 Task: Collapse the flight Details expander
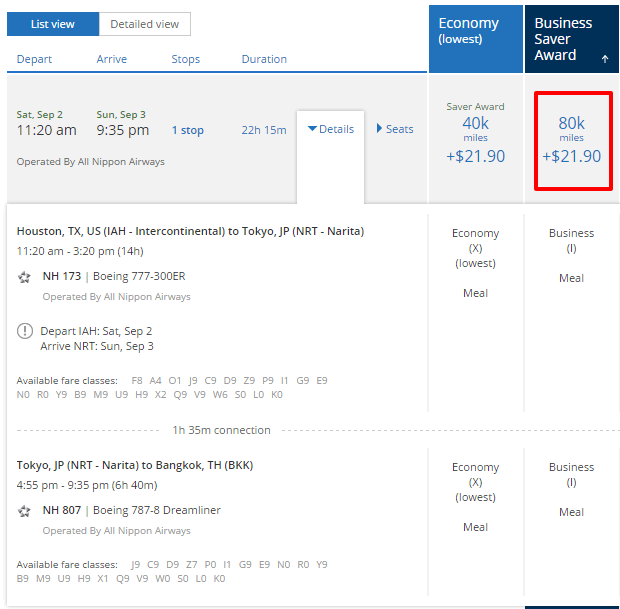[331, 129]
